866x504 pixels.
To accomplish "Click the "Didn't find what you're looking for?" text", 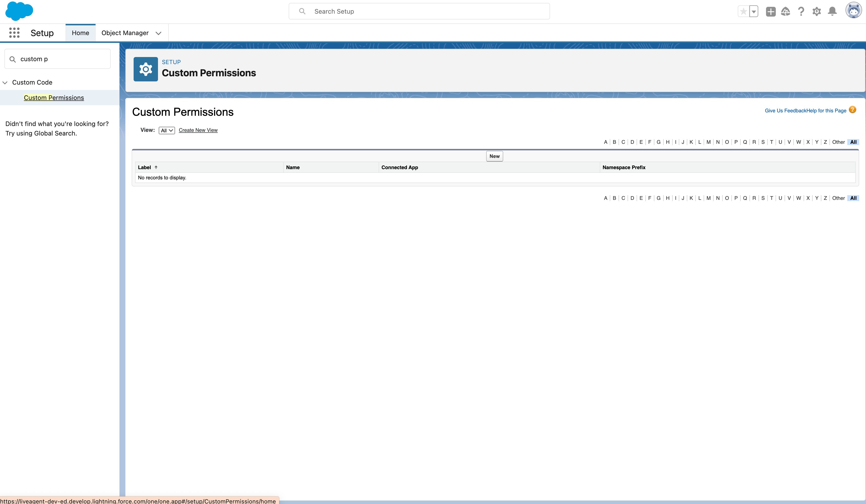I will [57, 124].
